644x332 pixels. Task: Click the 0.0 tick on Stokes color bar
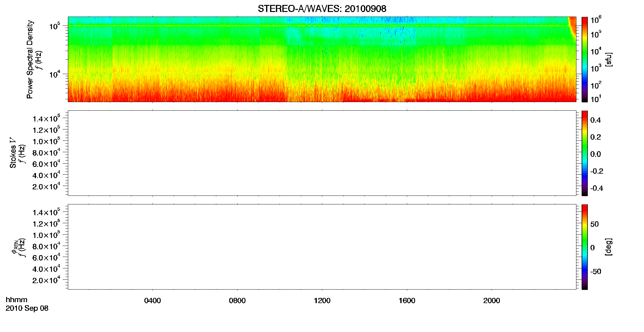click(x=595, y=154)
